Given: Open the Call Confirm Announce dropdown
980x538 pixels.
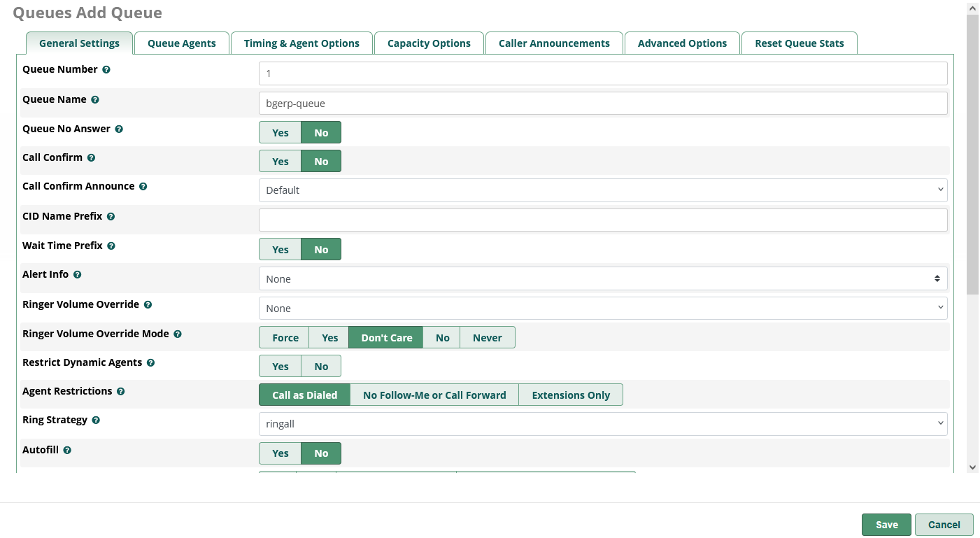Looking at the screenshot, I should tap(602, 190).
